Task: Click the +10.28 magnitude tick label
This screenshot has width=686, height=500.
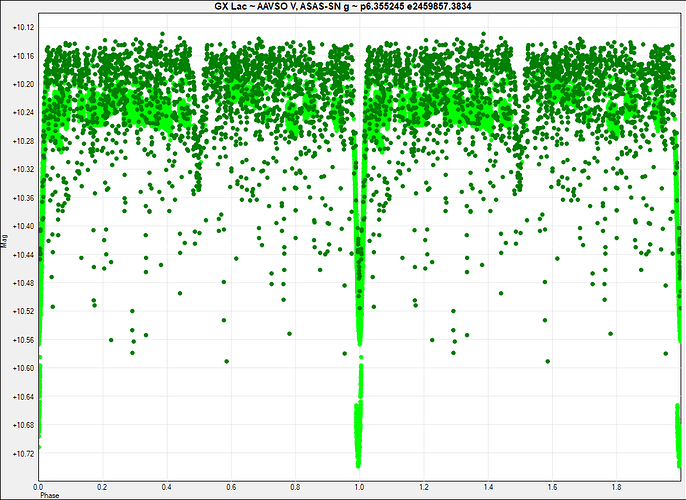Action: [20, 141]
